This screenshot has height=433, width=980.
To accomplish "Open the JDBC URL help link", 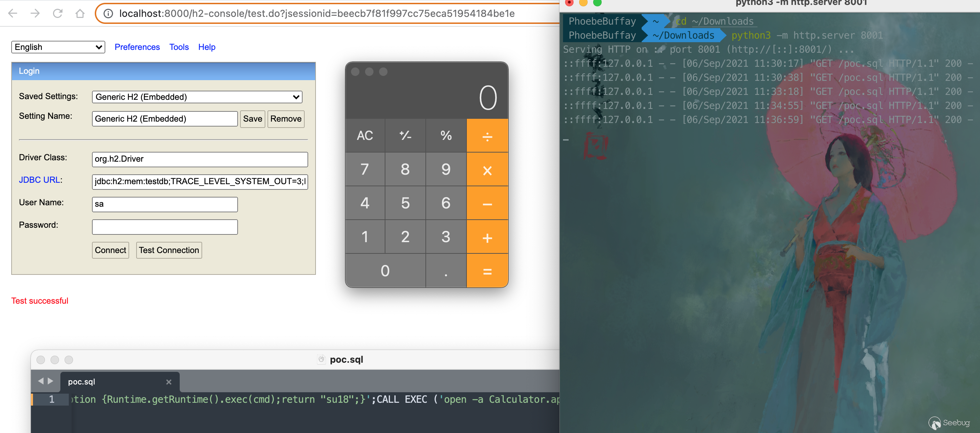I will pos(40,180).
